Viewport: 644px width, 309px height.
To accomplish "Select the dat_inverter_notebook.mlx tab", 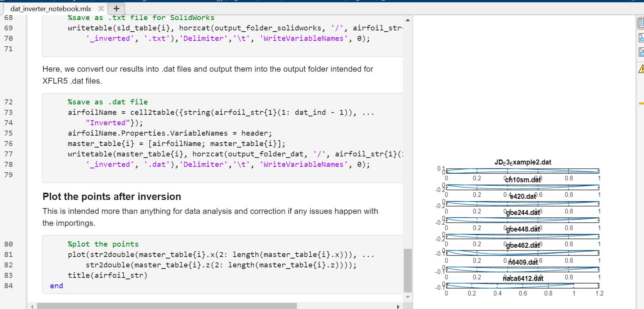I will coord(51,8).
